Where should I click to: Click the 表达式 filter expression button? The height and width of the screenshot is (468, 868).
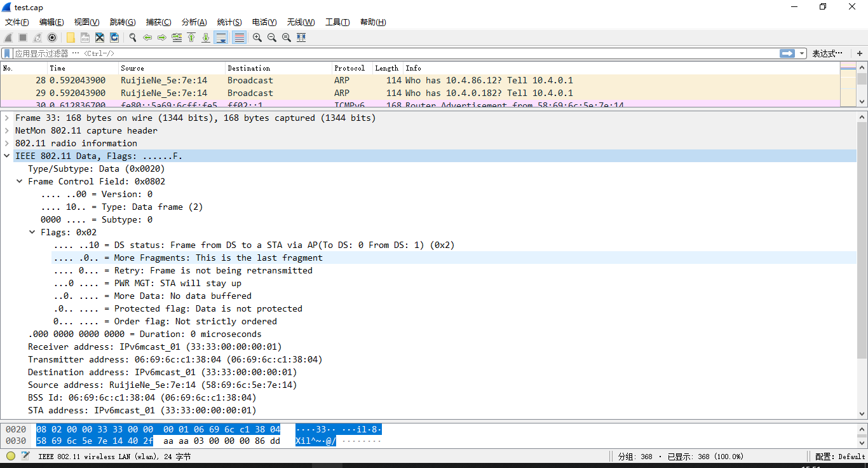point(827,53)
